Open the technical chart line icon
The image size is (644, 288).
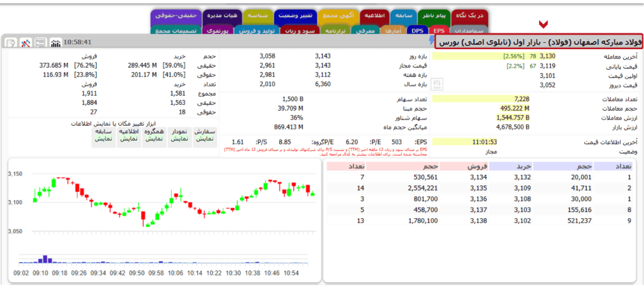tap(26, 43)
